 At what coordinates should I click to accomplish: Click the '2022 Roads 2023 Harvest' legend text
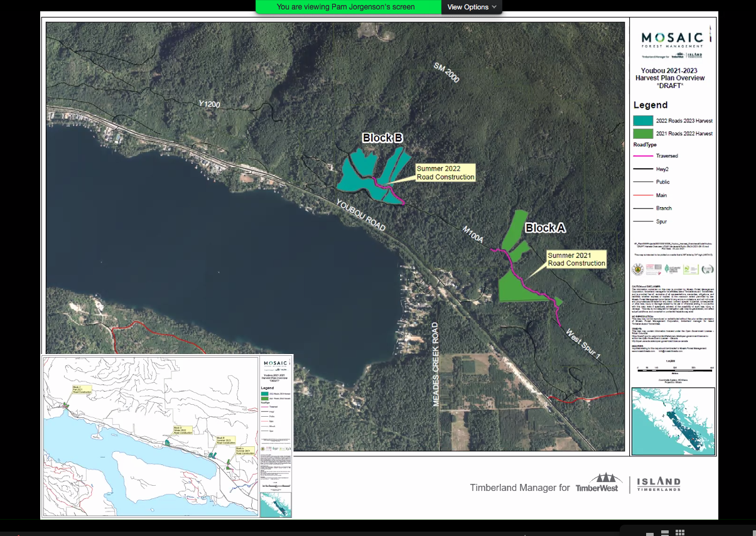click(x=684, y=121)
